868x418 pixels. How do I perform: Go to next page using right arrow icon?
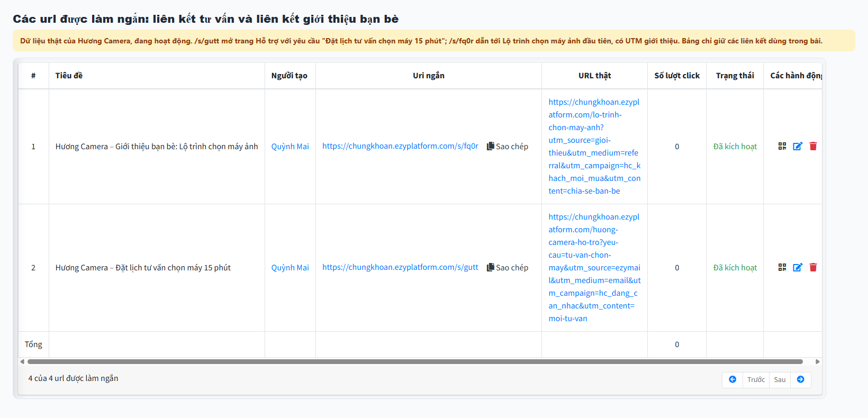point(800,379)
